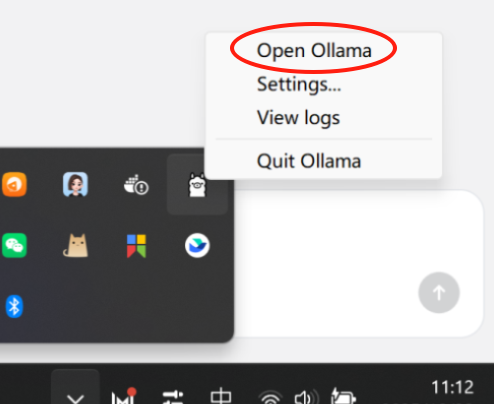The width and height of the screenshot is (494, 404).
Task: Toggle the Chinese input method indicator
Action: (221, 396)
